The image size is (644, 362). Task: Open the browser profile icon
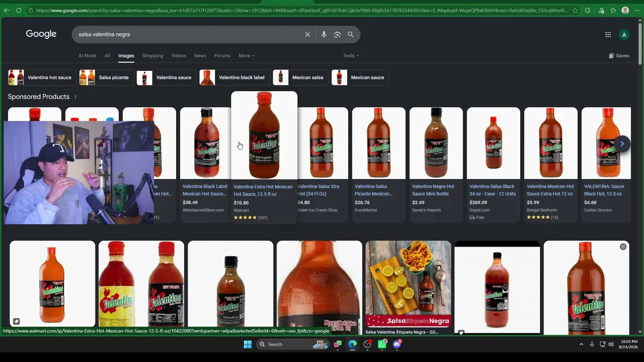point(625,10)
